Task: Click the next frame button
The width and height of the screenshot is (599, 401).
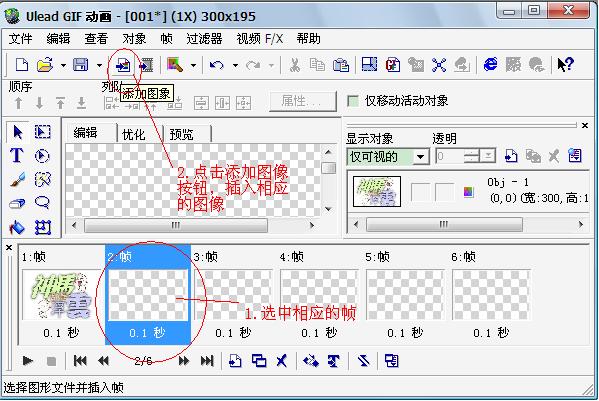Action: (184, 361)
